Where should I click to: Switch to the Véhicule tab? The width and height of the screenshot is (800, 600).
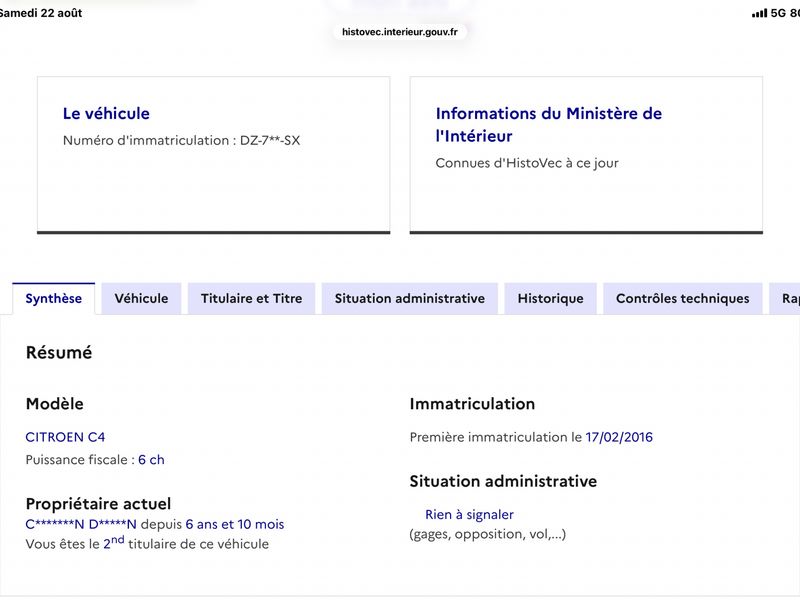tap(141, 298)
